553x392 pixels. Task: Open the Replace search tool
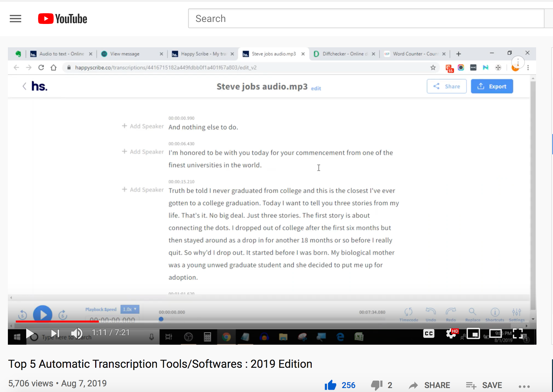(x=473, y=315)
